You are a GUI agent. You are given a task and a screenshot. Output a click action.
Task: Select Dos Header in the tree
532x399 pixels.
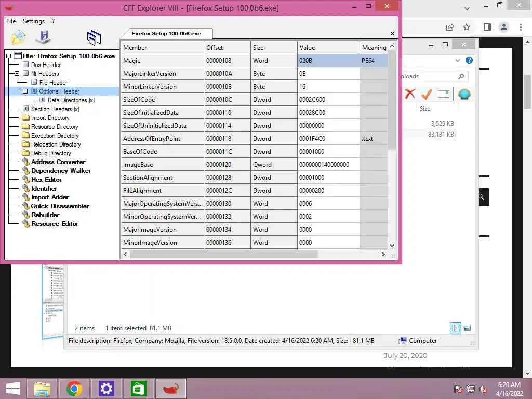(46, 65)
